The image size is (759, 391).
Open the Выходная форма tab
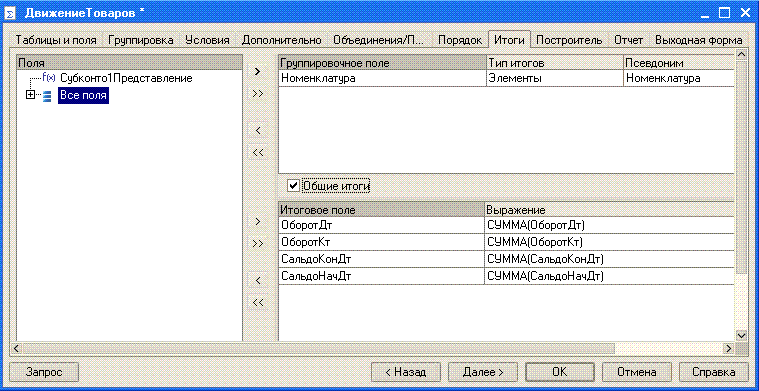click(x=698, y=40)
